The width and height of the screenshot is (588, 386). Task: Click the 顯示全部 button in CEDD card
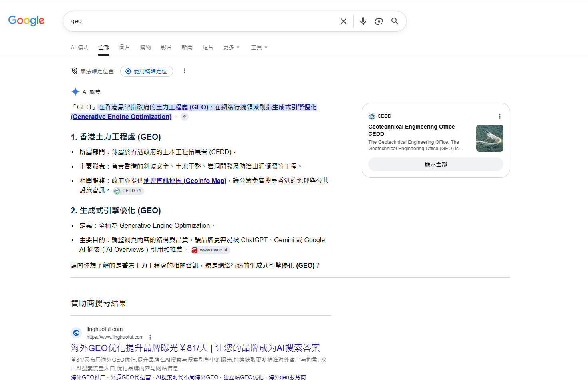436,164
